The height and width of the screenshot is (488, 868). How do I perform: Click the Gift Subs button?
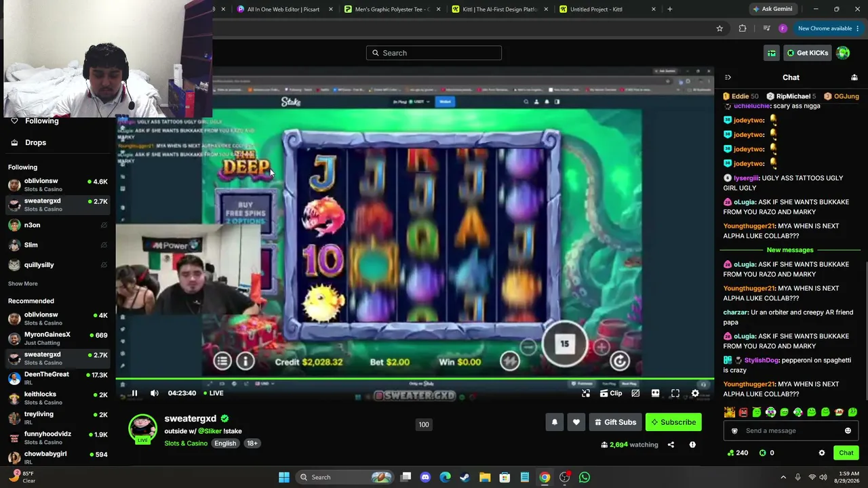pyautogui.click(x=616, y=422)
